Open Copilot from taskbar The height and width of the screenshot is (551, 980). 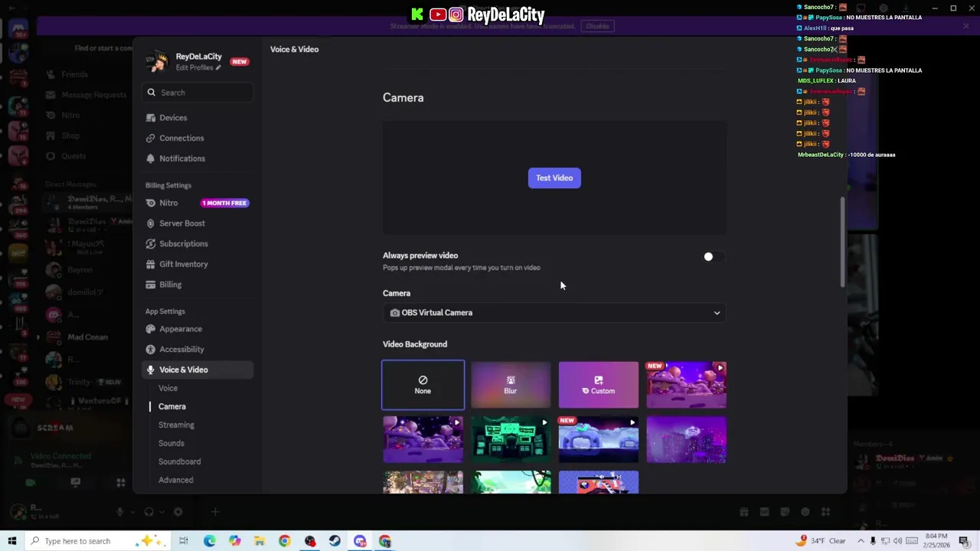pos(234,541)
